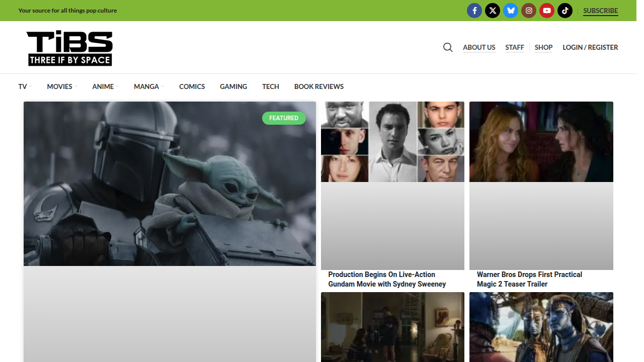The width and height of the screenshot is (644, 362).
Task: Go to the Shop link
Action: pyautogui.click(x=543, y=47)
